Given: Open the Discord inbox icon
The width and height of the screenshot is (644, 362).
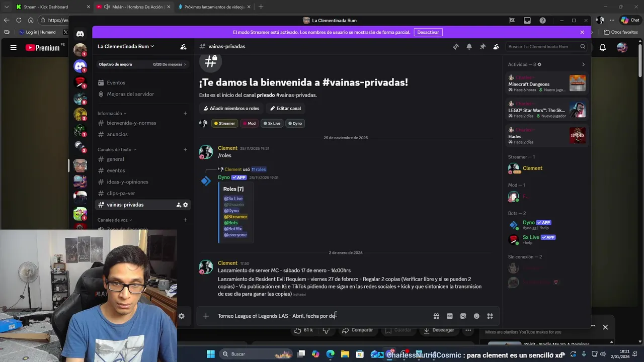Looking at the screenshot, I should tap(527, 21).
